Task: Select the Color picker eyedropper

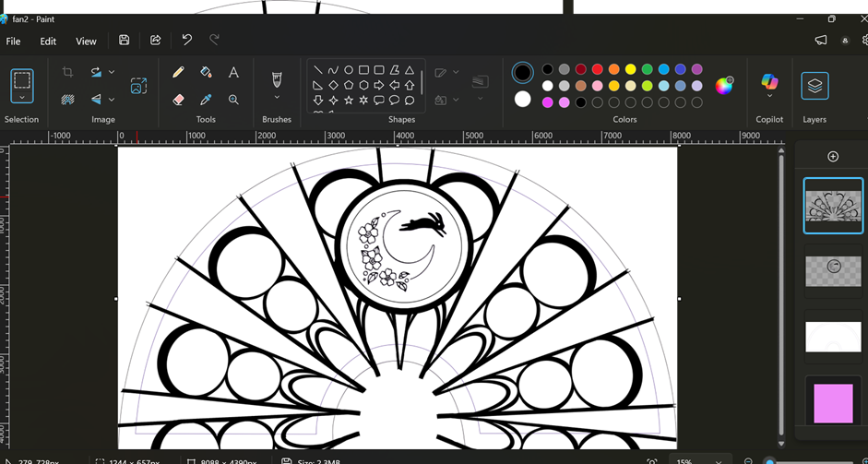Action: point(206,100)
